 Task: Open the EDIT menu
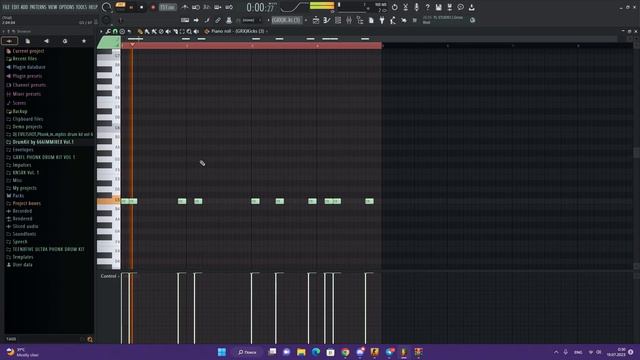[15, 7]
